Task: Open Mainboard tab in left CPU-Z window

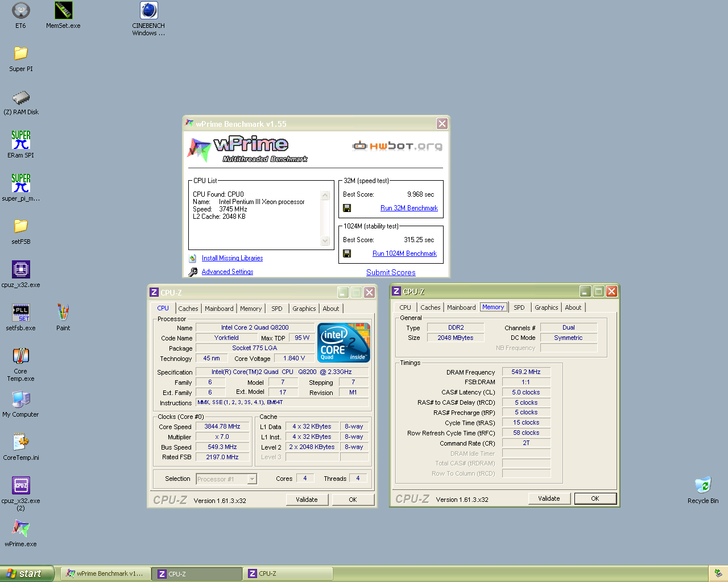Action: coord(219,309)
